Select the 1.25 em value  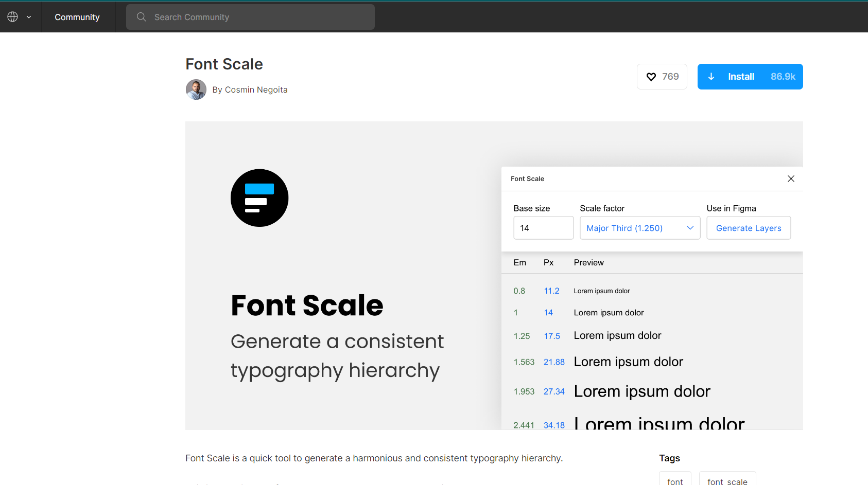point(522,336)
